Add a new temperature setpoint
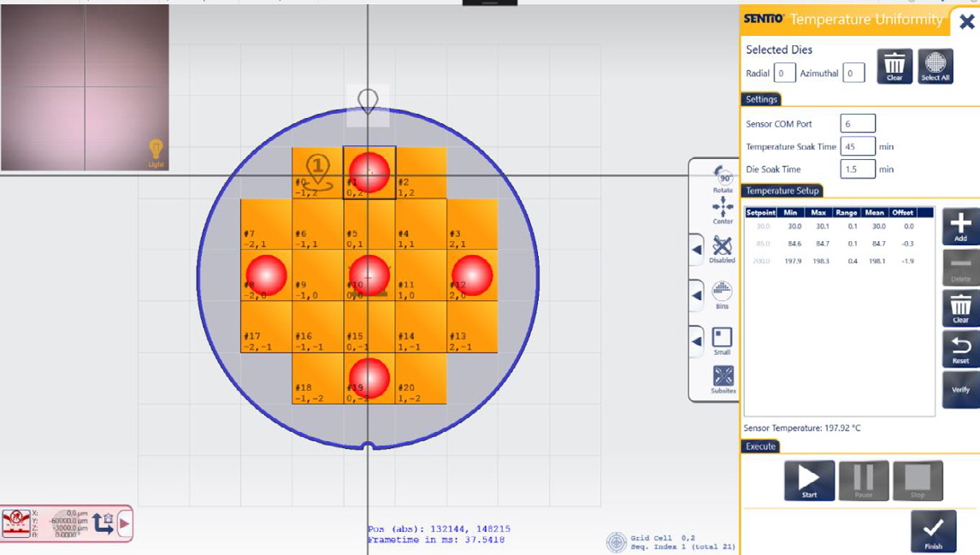Image resolution: width=980 pixels, height=555 pixels. click(x=960, y=227)
